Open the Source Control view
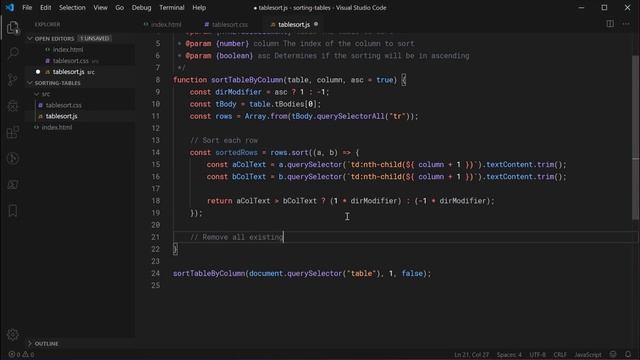The height and width of the screenshot is (360, 640). (13, 80)
